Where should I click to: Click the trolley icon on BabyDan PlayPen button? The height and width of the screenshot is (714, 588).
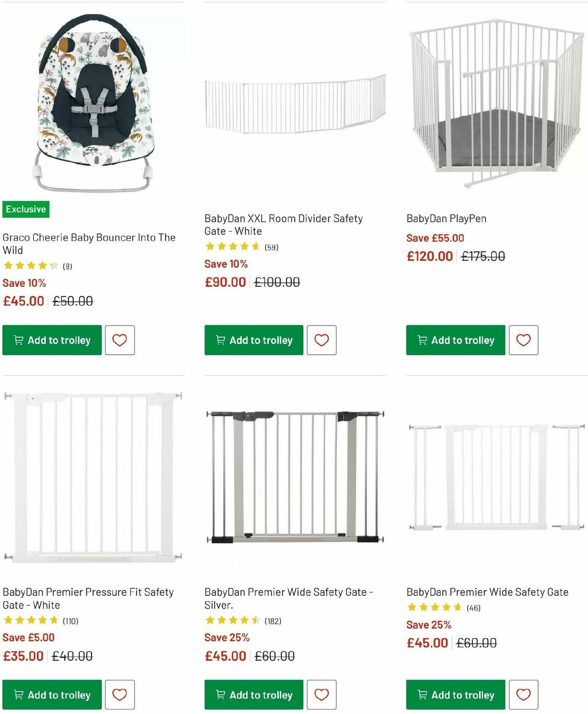click(x=423, y=340)
